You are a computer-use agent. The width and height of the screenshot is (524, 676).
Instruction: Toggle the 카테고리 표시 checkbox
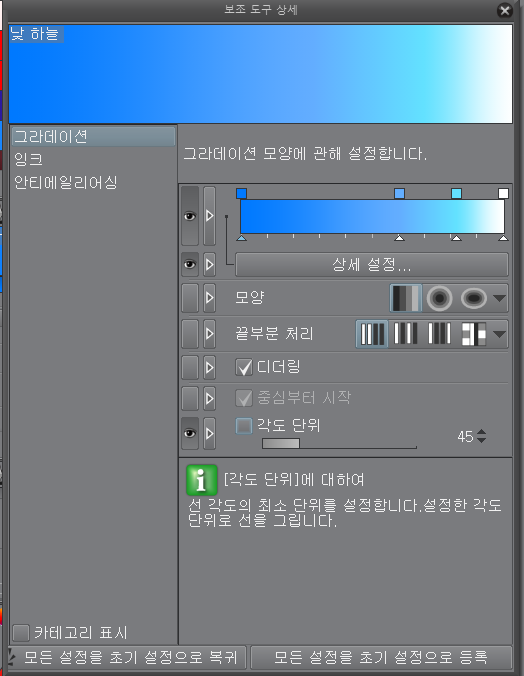tap(21, 632)
